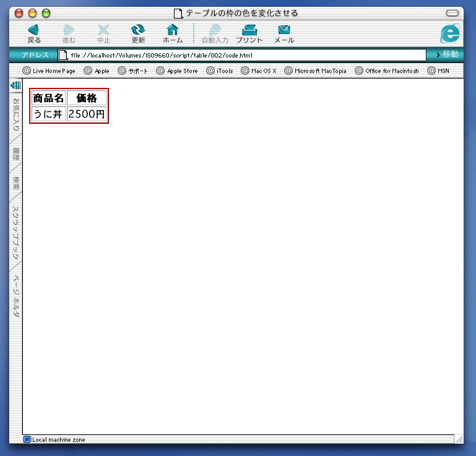Click the 進む forward arrow icon
This screenshot has height=456, width=476.
click(69, 30)
